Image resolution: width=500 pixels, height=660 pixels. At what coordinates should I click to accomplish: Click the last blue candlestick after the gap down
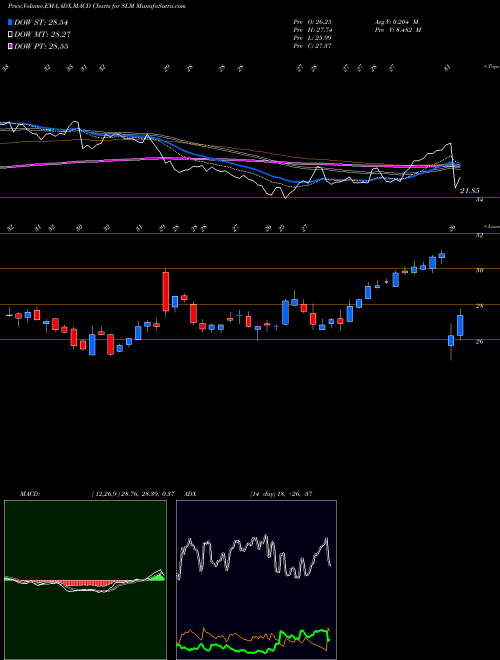(x=460, y=325)
